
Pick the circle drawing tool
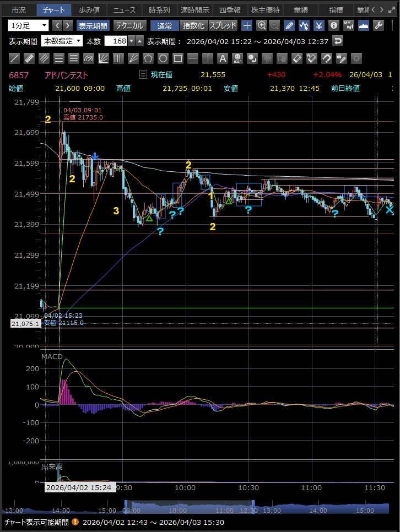pos(163,58)
